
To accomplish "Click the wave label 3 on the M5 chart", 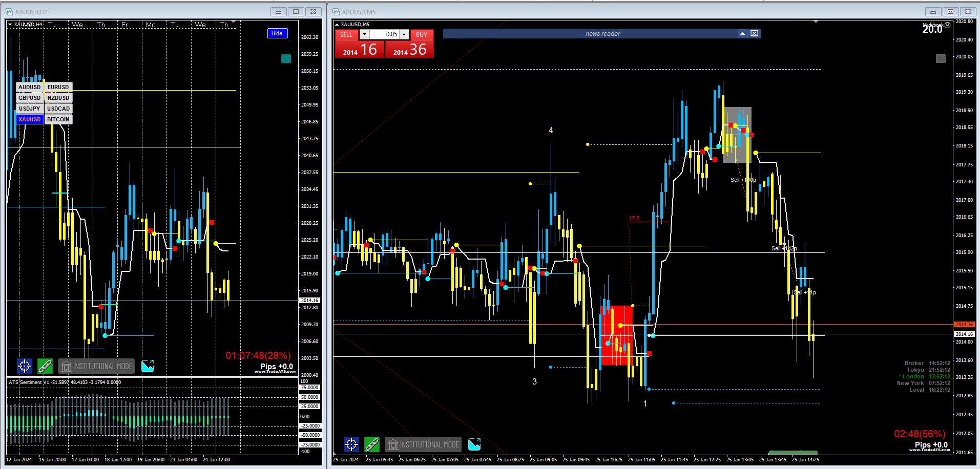I will tap(534, 381).
